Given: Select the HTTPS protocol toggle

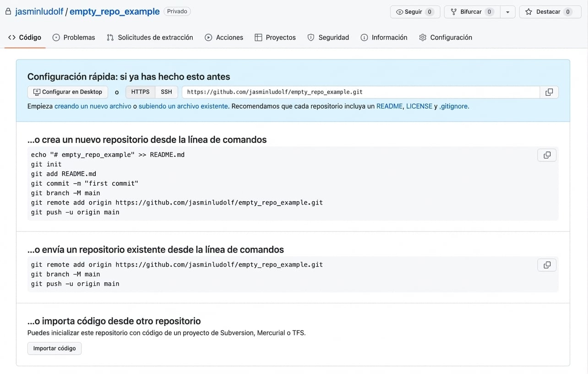Looking at the screenshot, I should pyautogui.click(x=140, y=92).
